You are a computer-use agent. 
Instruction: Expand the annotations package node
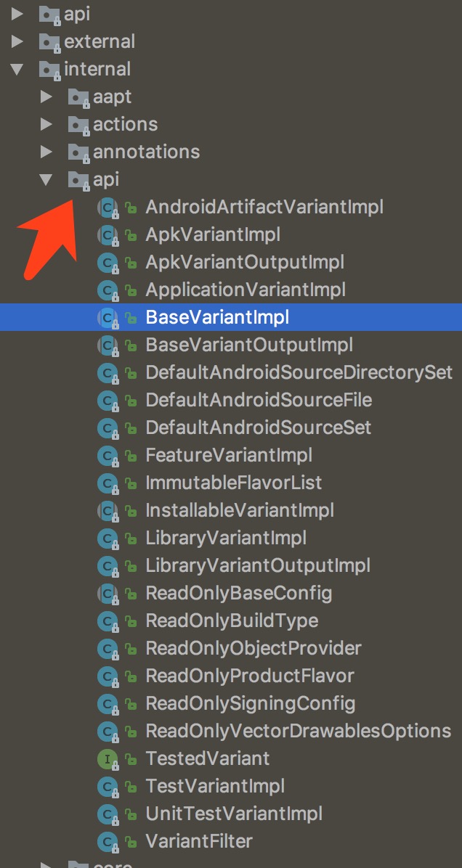coord(46,152)
